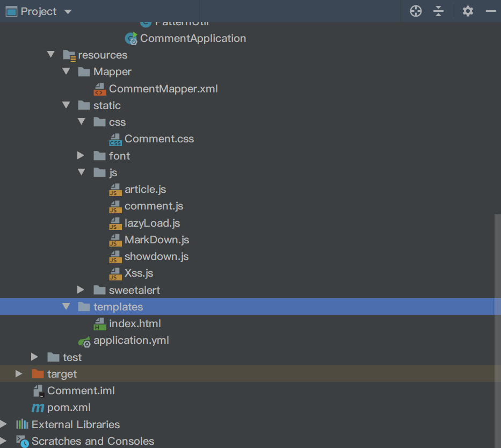
Task: Click the CommentApplication Spring Boot class icon
Action: (131, 39)
